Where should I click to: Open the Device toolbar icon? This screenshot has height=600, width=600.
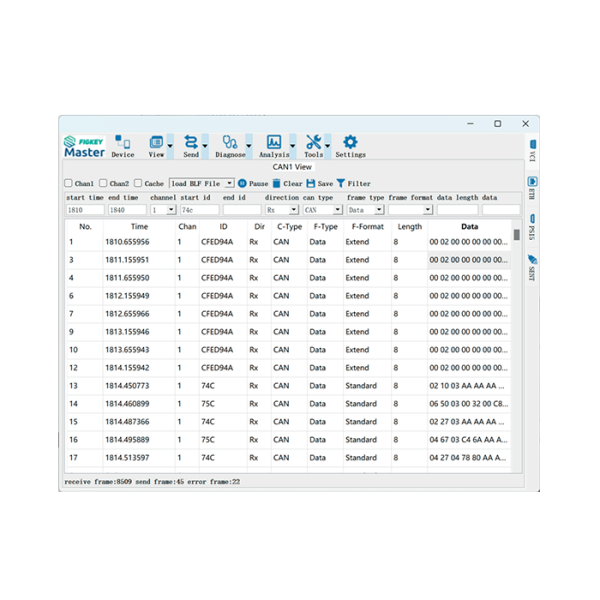coord(122,143)
